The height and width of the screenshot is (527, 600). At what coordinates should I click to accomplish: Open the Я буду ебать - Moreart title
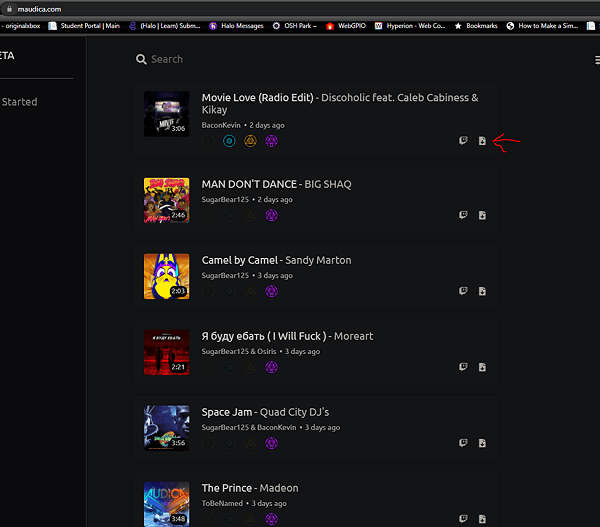pyautogui.click(x=287, y=336)
